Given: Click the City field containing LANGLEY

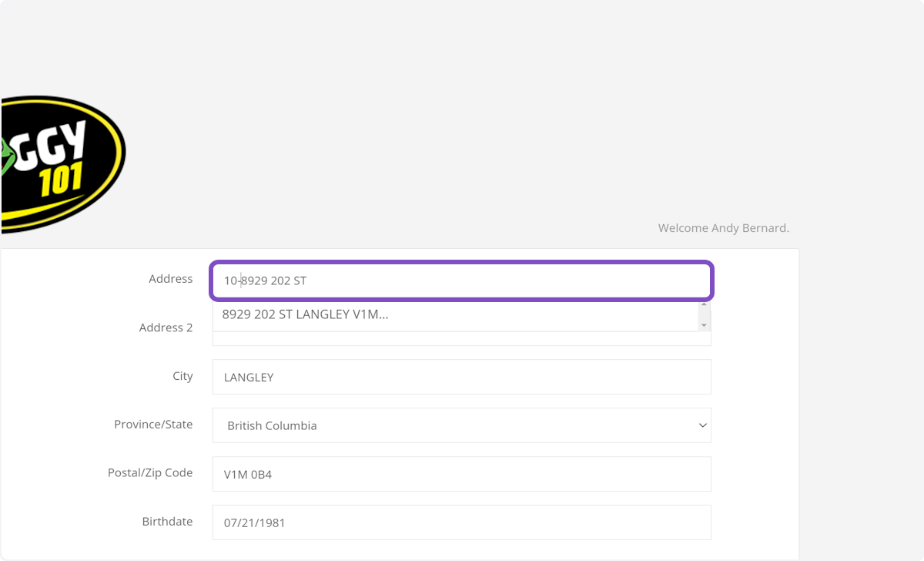Looking at the screenshot, I should (460, 377).
